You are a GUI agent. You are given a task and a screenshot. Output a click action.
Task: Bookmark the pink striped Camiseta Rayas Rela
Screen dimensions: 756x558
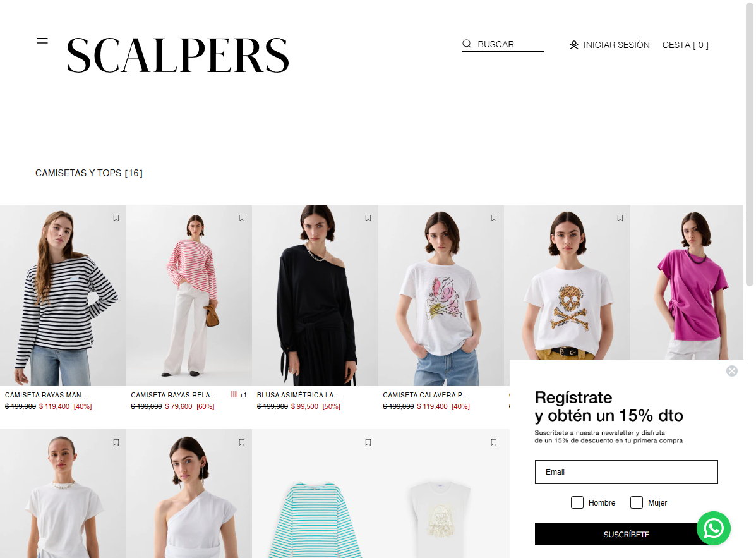click(242, 218)
